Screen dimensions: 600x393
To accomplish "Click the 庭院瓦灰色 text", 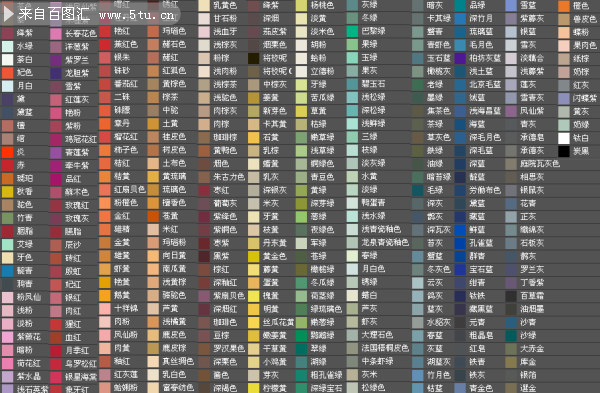I will pos(540,164).
